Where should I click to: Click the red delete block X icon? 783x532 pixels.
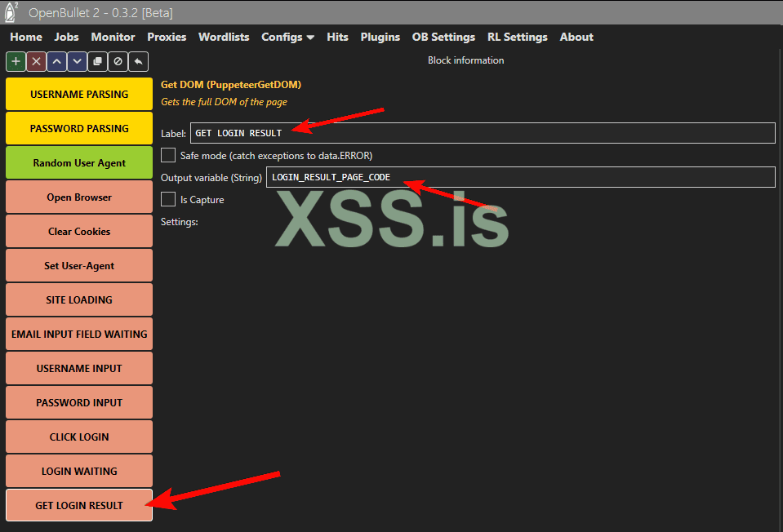pyautogui.click(x=37, y=62)
